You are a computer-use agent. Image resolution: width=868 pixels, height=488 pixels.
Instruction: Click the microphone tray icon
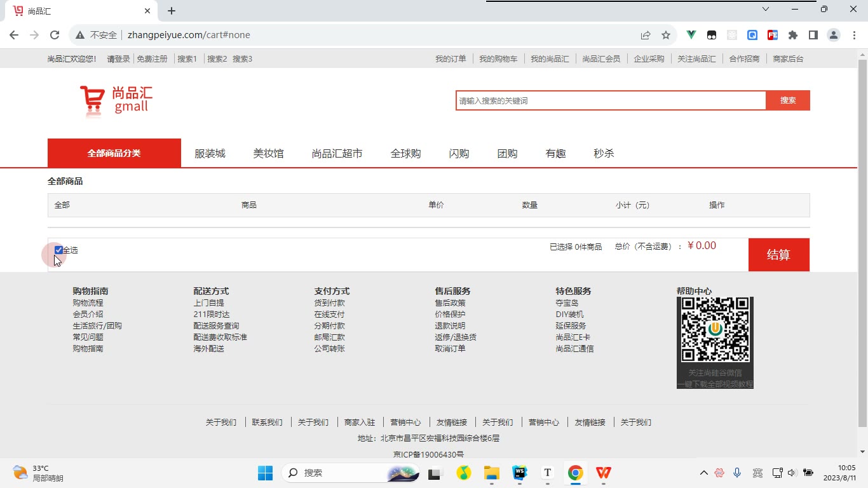[737, 473]
